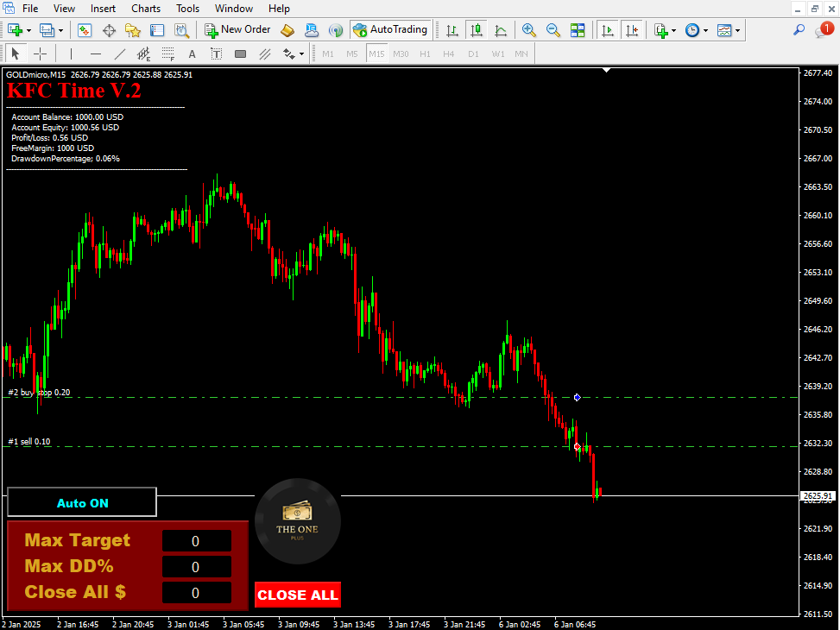Open the View menu
Image resolution: width=840 pixels, height=630 pixels.
click(x=64, y=9)
